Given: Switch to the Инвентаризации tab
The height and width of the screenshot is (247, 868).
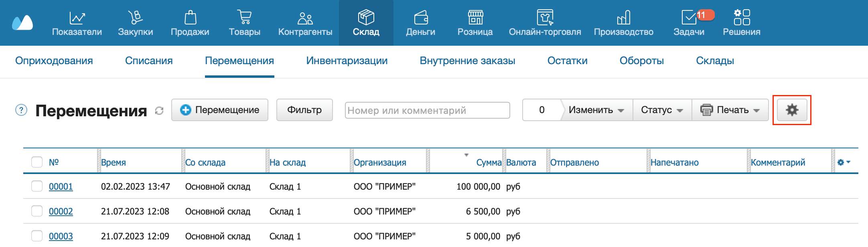Looking at the screenshot, I should (x=347, y=61).
